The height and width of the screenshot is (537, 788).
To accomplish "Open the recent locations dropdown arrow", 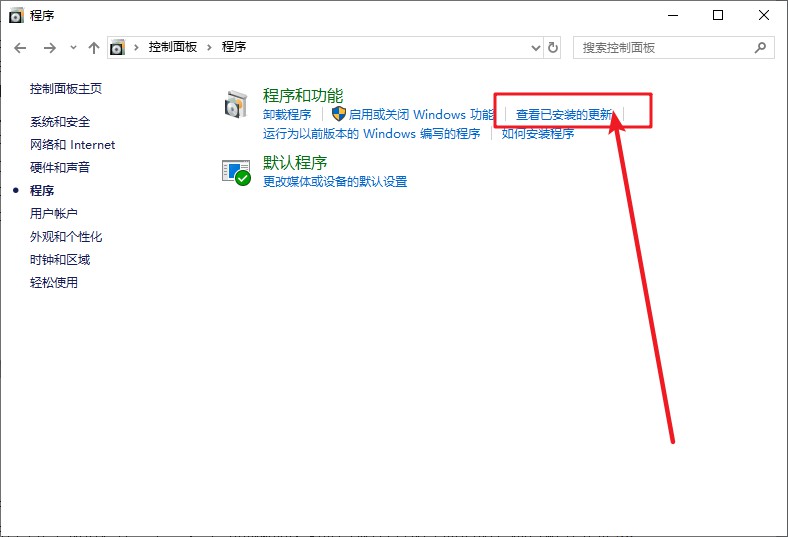I will 73,48.
